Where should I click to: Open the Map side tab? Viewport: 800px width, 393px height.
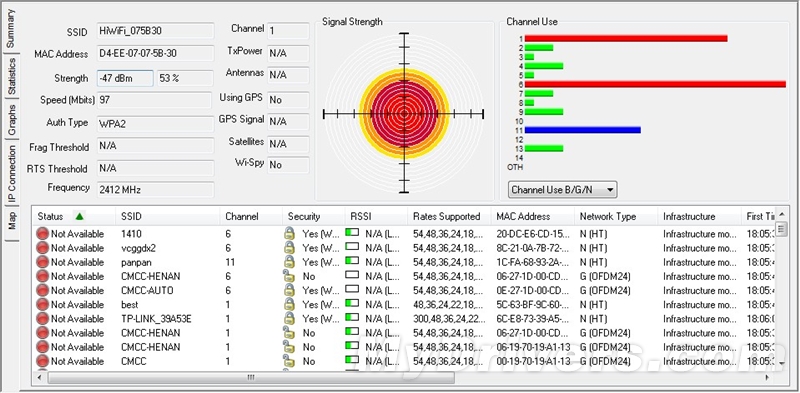click(11, 222)
